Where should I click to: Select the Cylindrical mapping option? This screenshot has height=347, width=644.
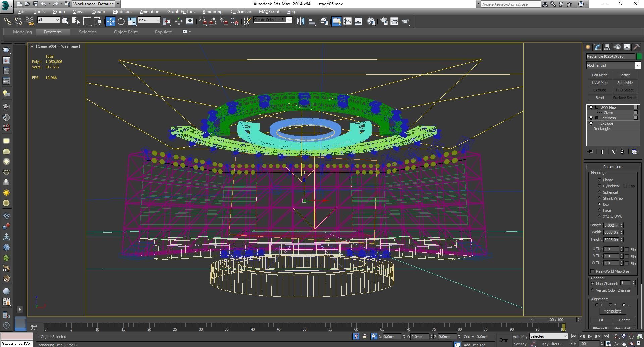599,186
